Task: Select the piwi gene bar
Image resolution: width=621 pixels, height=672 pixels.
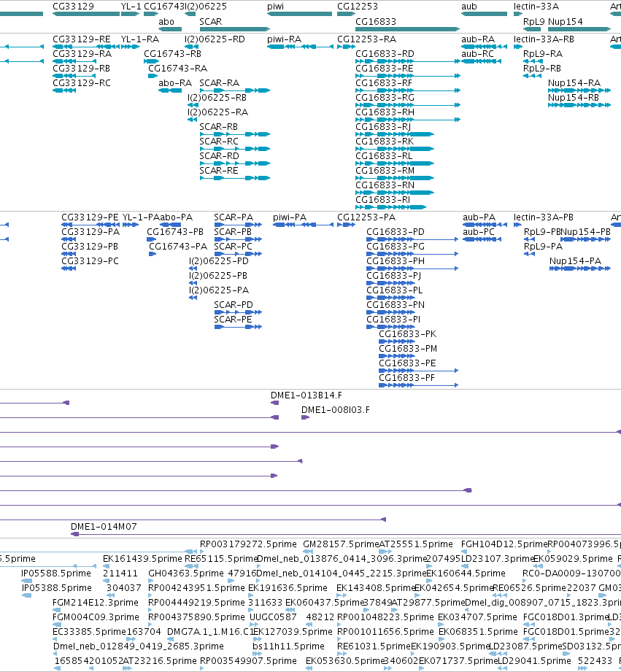Action: [299, 14]
